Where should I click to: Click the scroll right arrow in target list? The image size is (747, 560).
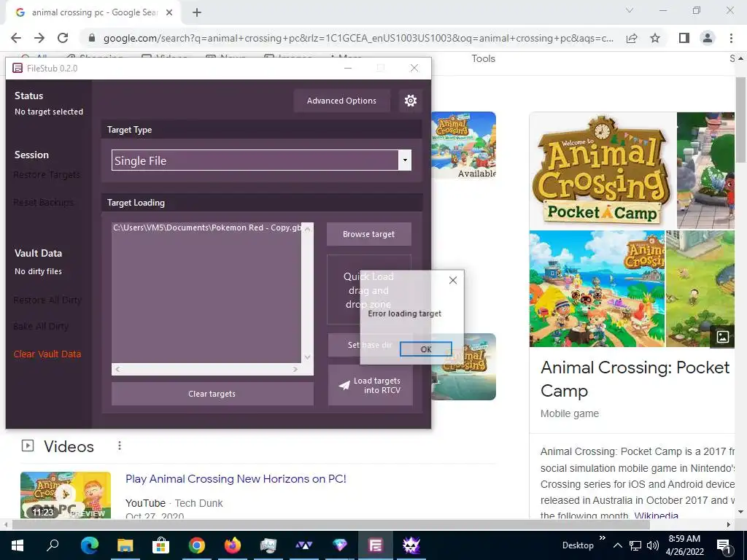click(x=295, y=369)
